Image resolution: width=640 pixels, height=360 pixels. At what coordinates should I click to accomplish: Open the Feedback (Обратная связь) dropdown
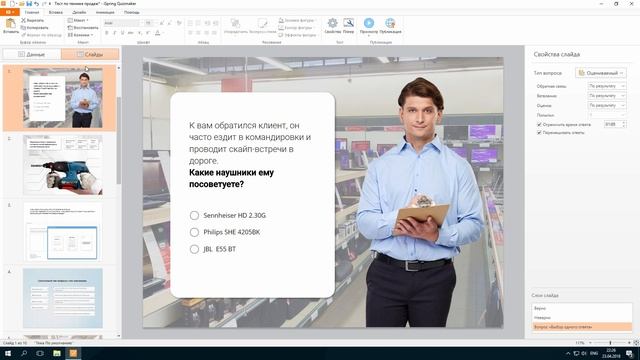coord(607,86)
